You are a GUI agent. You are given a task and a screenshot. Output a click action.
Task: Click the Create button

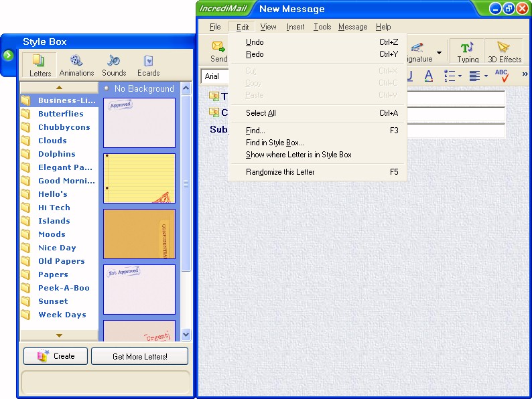[56, 356]
